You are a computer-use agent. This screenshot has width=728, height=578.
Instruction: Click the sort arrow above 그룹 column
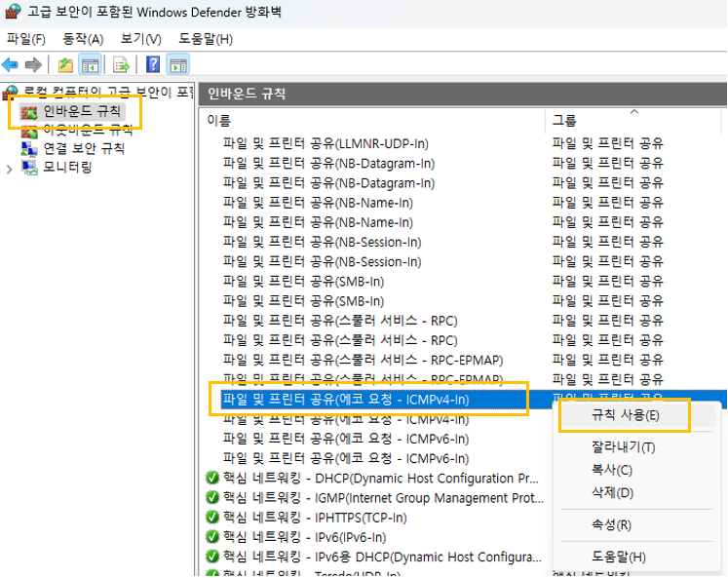(634, 112)
